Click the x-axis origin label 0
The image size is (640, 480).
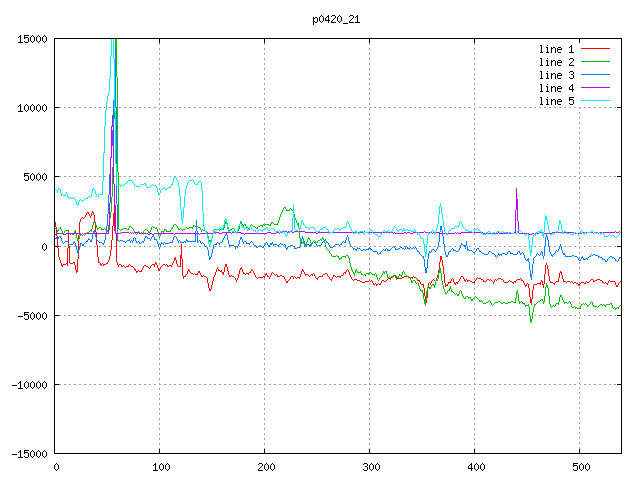point(56,467)
